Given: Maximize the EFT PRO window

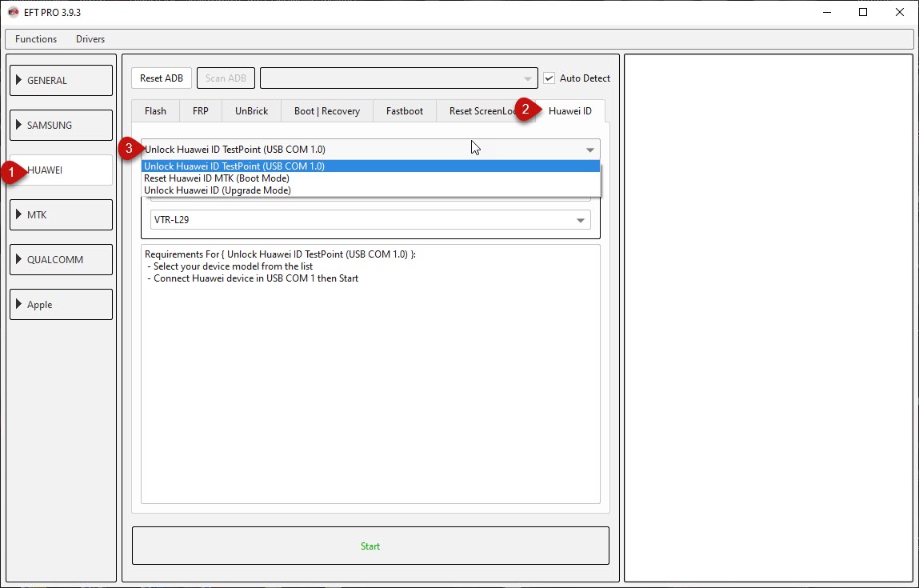Looking at the screenshot, I should [863, 12].
